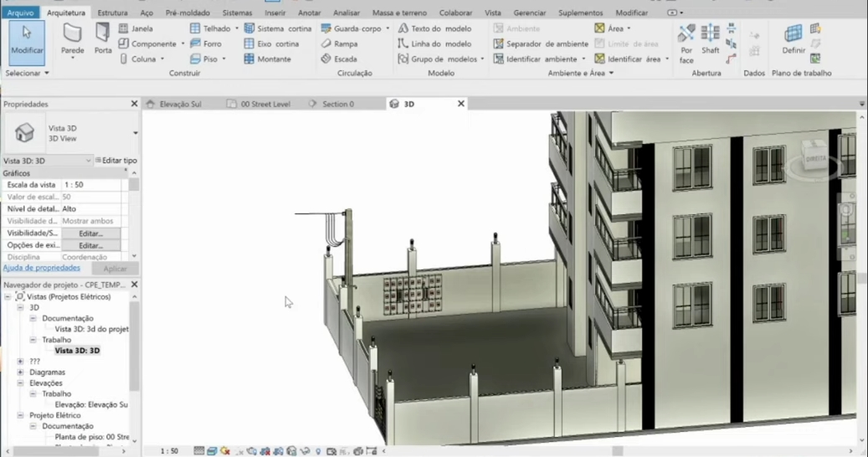Viewport: 868px width, 457px height.
Task: Click the Porta door tool
Action: pos(103,39)
